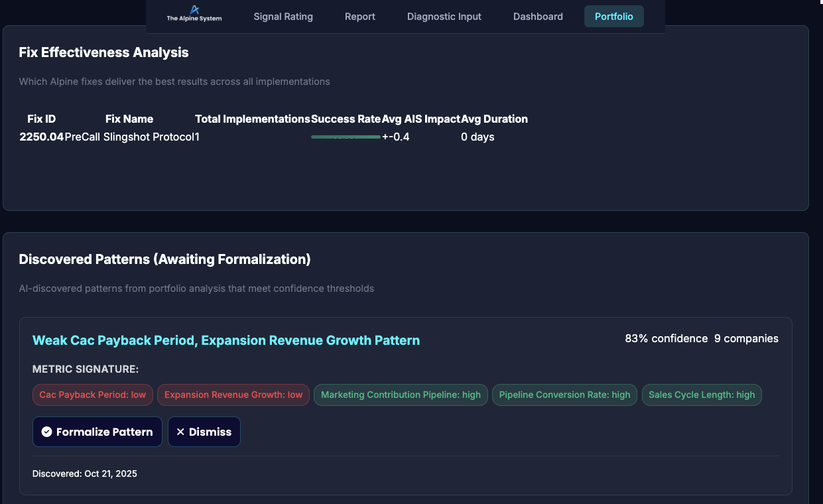Switch to the Signal Rating tab
The width and height of the screenshot is (823, 504).
(283, 16)
